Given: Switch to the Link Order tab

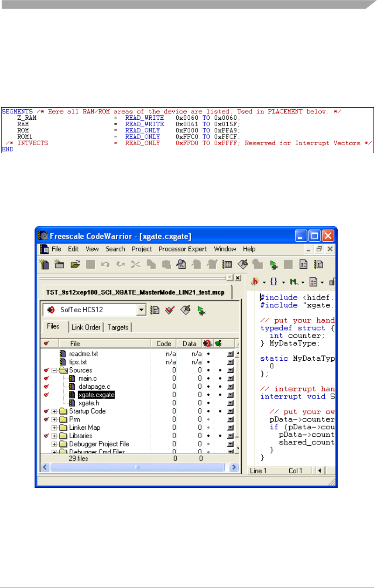Looking at the screenshot, I should tap(86, 327).
